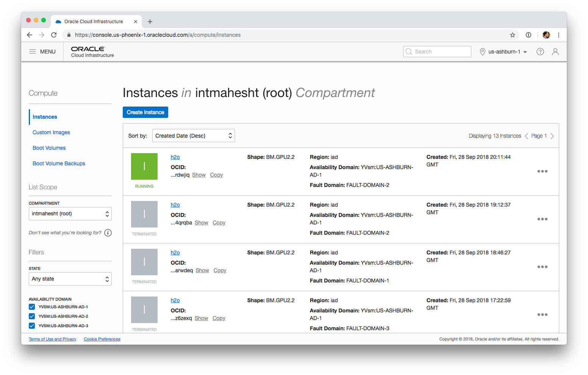Open a new browser tab with plus
The height and width of the screenshot is (375, 588).
coord(150,22)
